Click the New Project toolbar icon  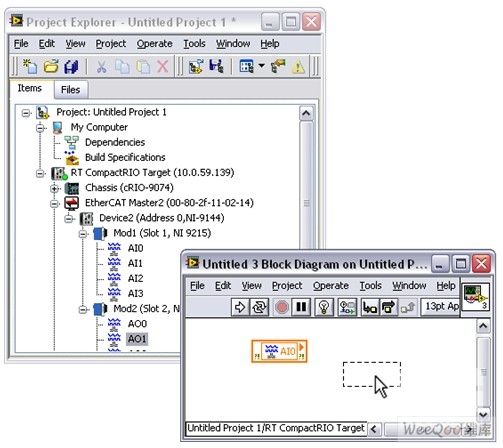30,66
